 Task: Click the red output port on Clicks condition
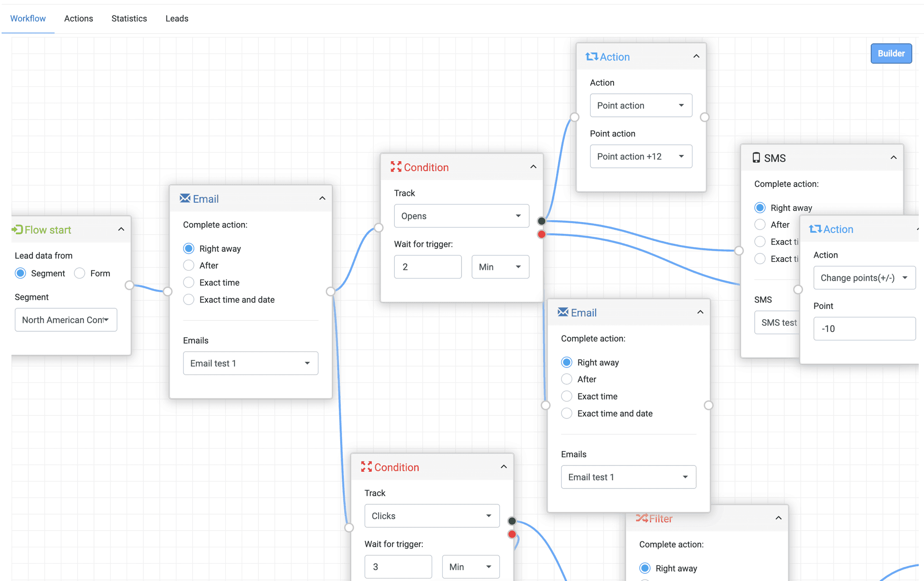pos(512,534)
